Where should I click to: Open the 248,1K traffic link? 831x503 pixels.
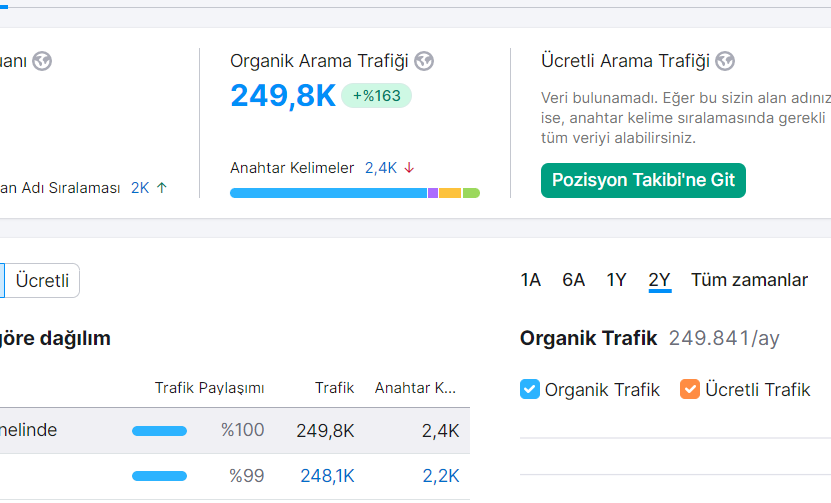[x=327, y=476]
